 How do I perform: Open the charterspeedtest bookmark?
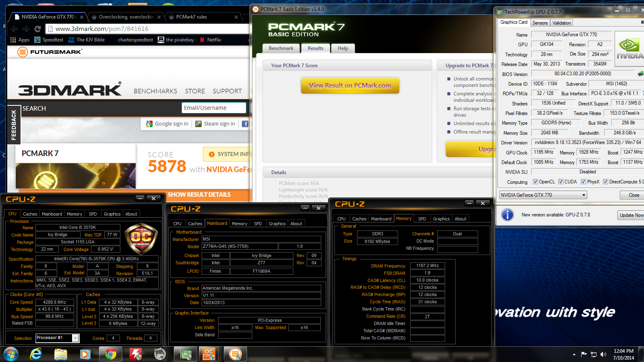point(135,40)
